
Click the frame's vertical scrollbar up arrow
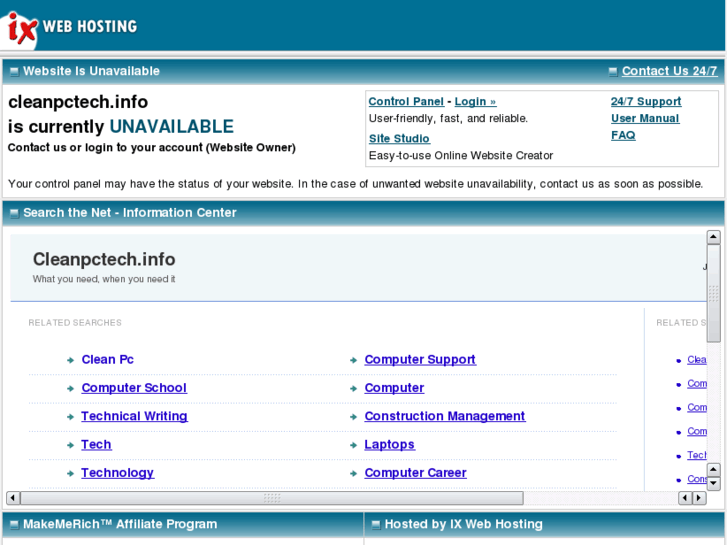click(714, 237)
